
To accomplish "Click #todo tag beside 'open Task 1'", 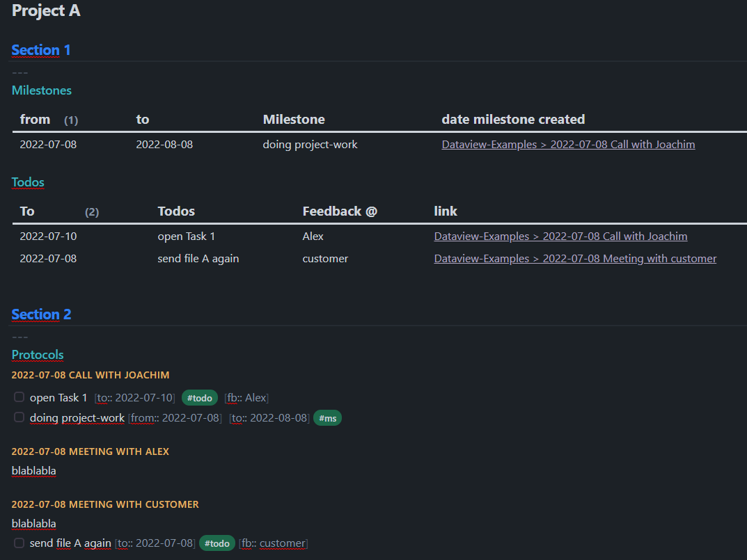I will pos(199,398).
